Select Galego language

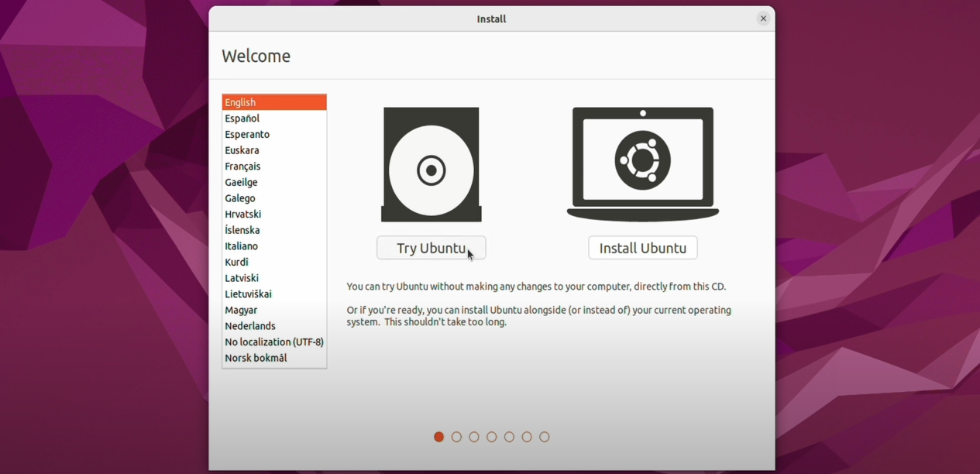coord(274,198)
